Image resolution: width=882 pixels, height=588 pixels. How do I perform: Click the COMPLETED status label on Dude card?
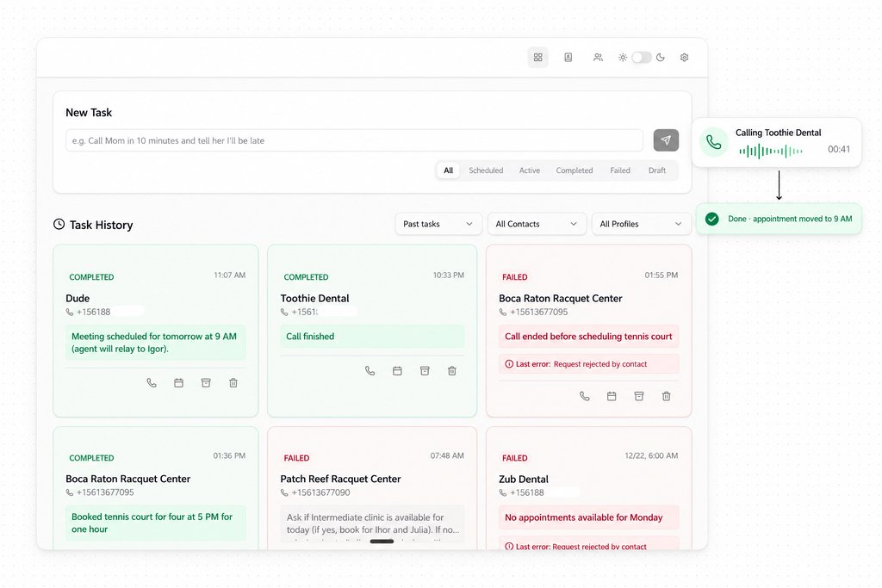tap(91, 277)
